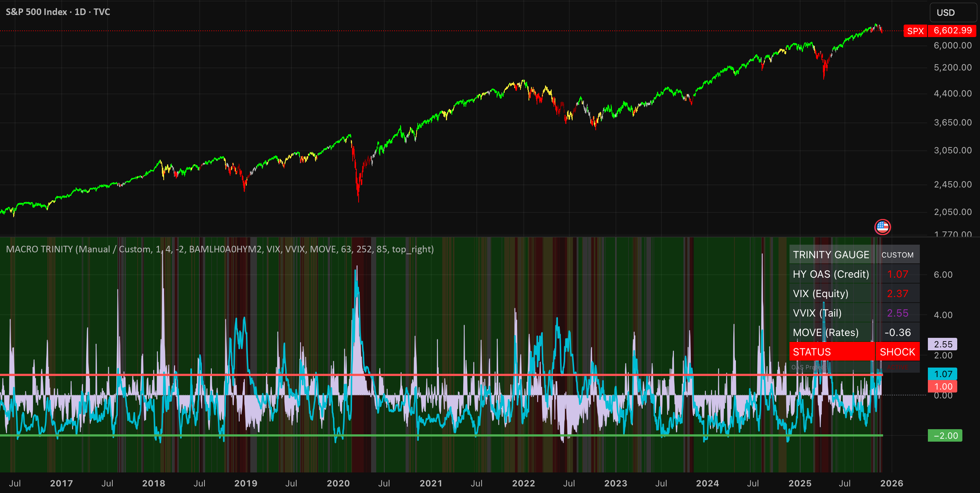Click the VIX (Equity) row label
Image resolution: width=980 pixels, height=493 pixels.
[831, 293]
